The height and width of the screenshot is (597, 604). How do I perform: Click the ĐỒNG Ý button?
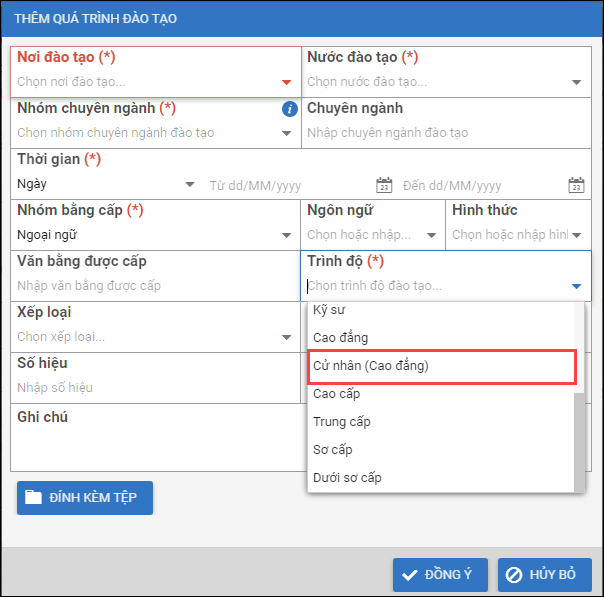(x=440, y=575)
